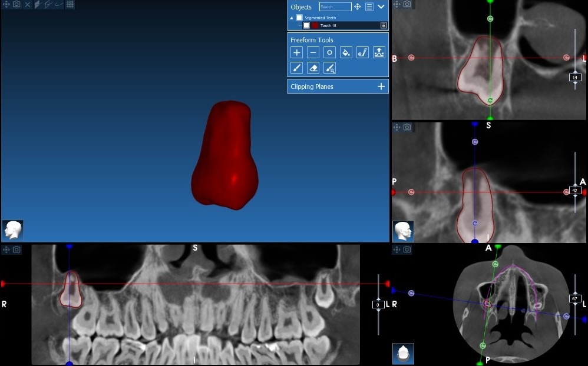Open the list view button in Objects panel
The width and height of the screenshot is (588, 366).
369,6
